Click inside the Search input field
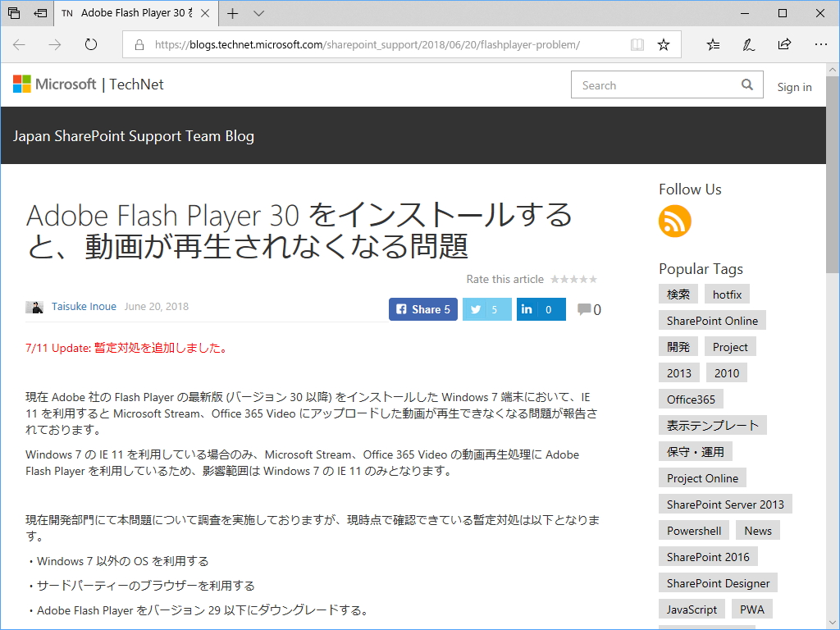The width and height of the screenshot is (840, 630). tap(656, 84)
